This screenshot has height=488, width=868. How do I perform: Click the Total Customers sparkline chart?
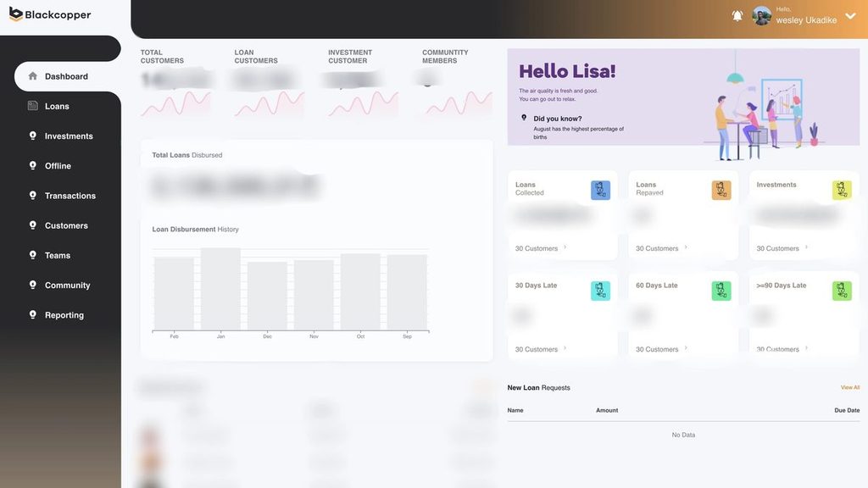click(175, 104)
